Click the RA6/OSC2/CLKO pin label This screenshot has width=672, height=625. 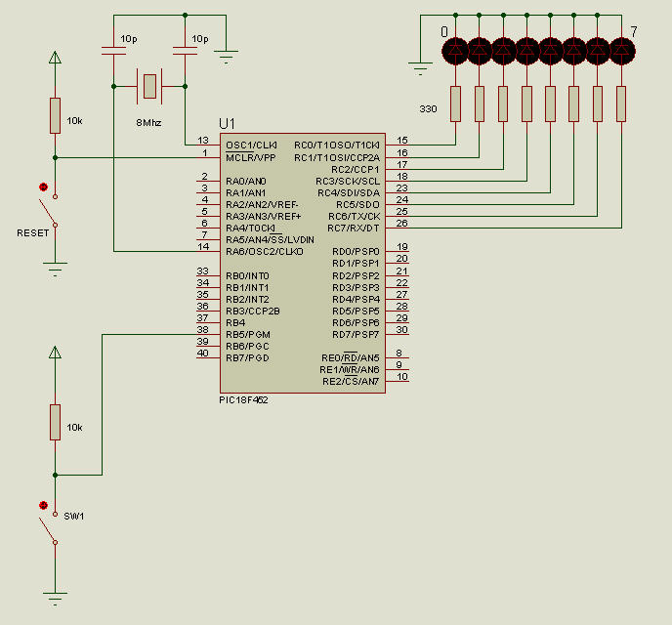[265, 251]
